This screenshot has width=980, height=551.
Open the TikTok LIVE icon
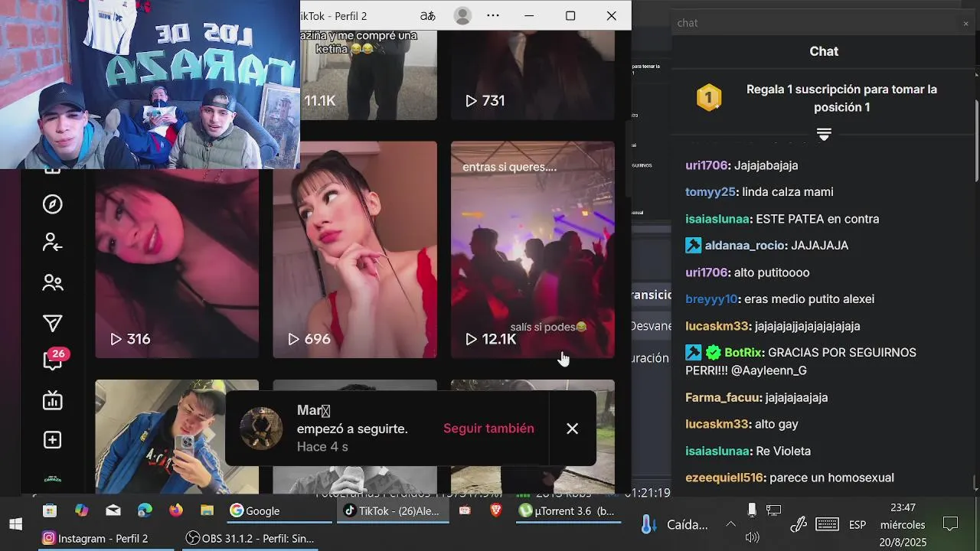coord(52,400)
